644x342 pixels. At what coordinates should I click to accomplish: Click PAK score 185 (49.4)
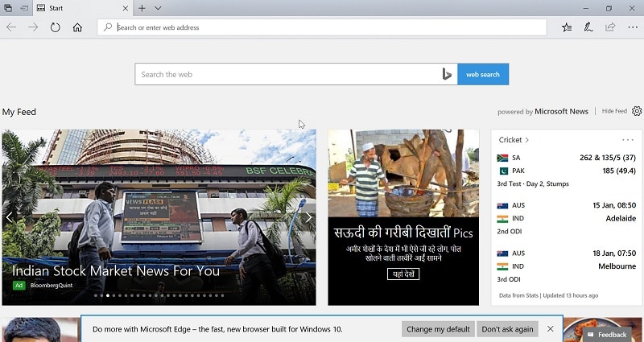tap(619, 171)
